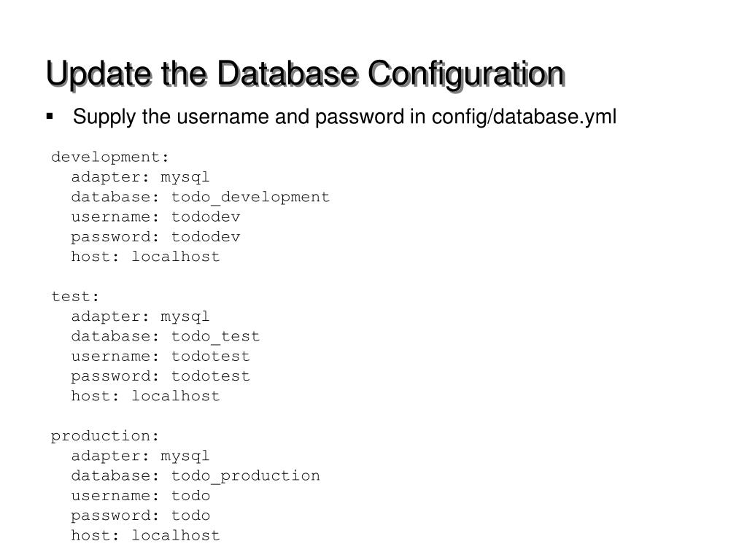Image resolution: width=747 pixels, height=560 pixels.
Task: Select the development: section header
Action: point(110,157)
